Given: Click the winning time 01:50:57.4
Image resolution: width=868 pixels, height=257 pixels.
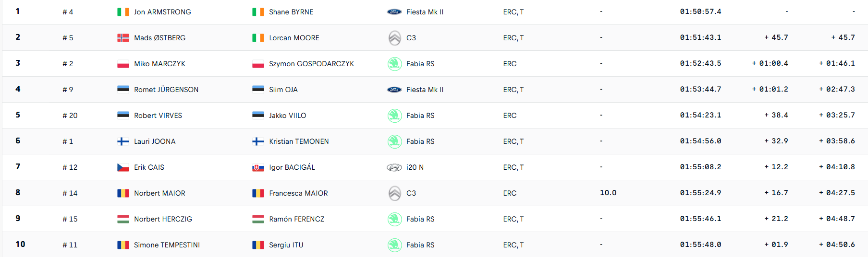Looking at the screenshot, I should pos(700,12).
